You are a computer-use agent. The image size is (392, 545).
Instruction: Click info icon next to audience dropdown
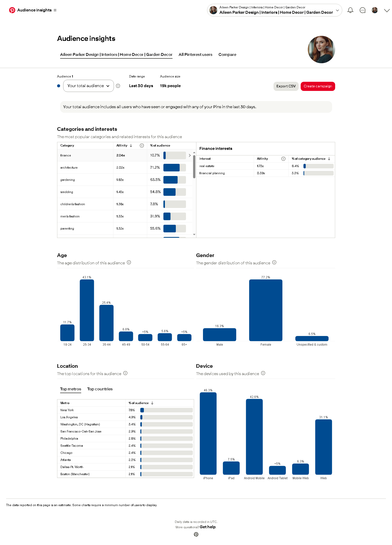coord(118,86)
